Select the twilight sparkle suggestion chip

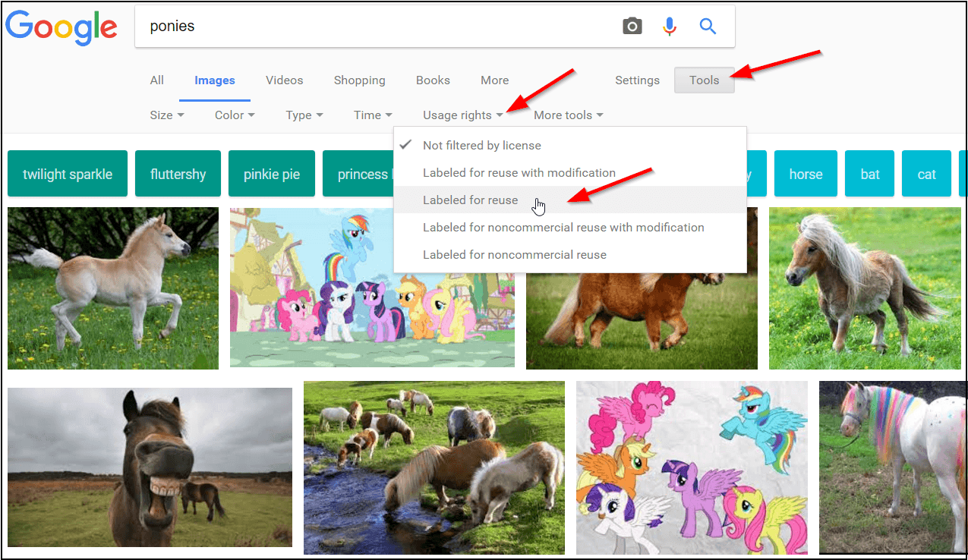67,173
